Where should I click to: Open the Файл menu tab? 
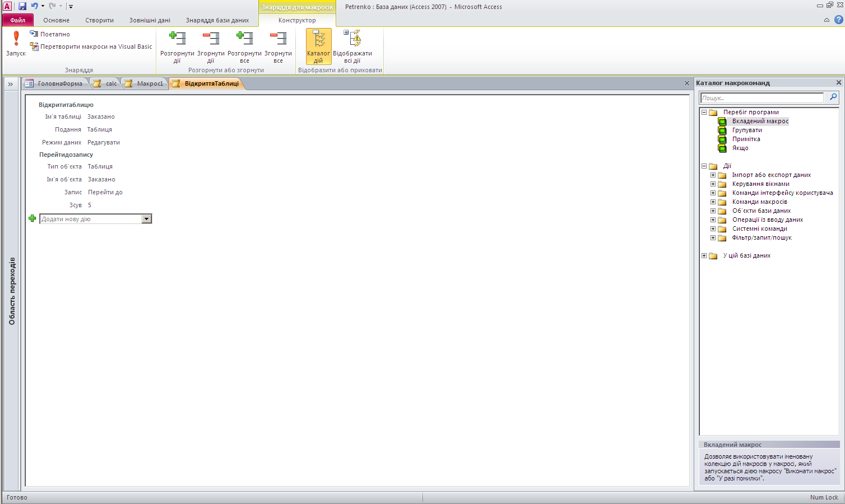point(18,20)
